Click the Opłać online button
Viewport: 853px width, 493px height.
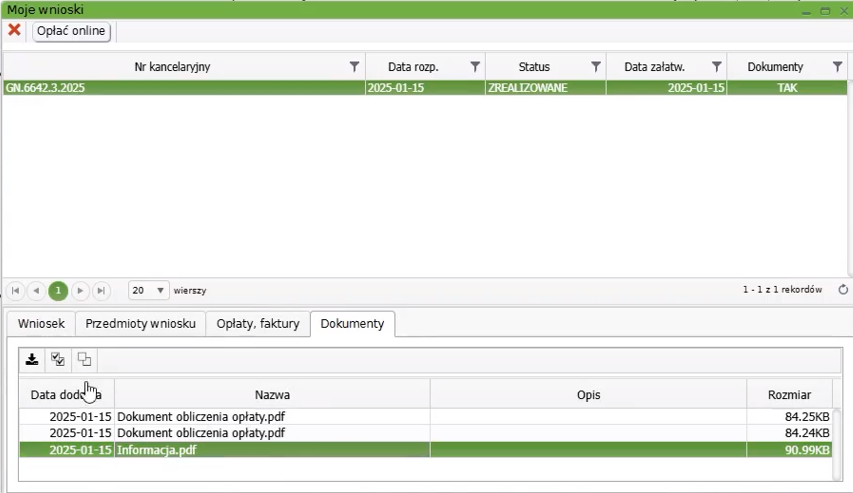(x=71, y=31)
